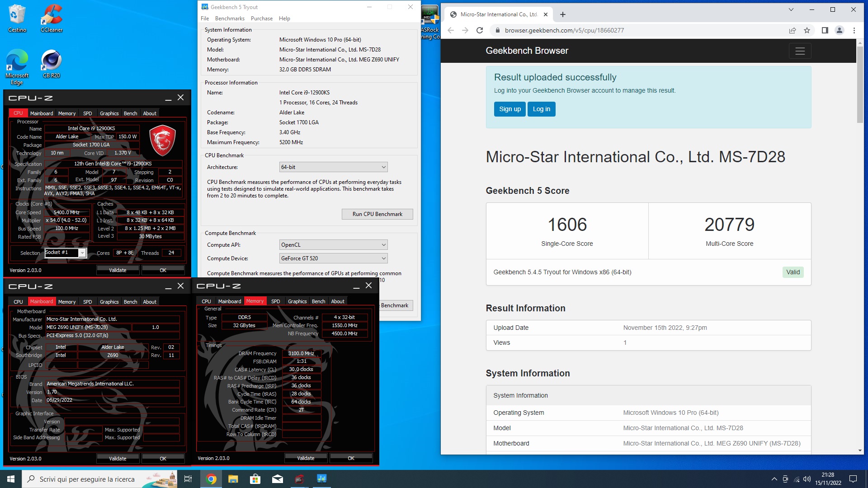Open the network icon in system tray
Viewport: 868px width, 488px height.
click(x=796, y=479)
